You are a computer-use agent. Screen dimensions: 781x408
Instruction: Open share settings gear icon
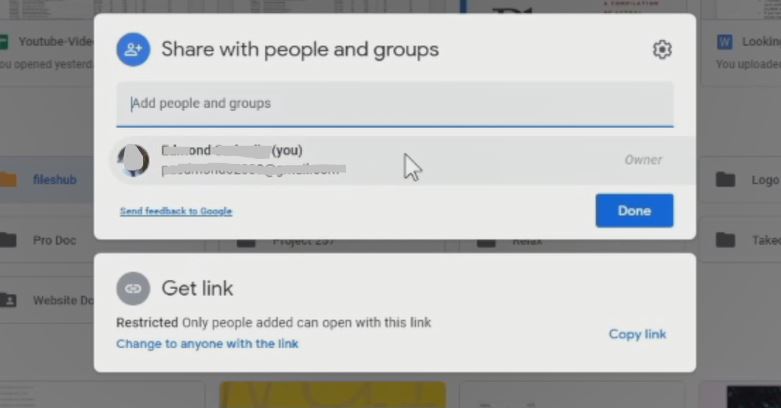coord(661,50)
